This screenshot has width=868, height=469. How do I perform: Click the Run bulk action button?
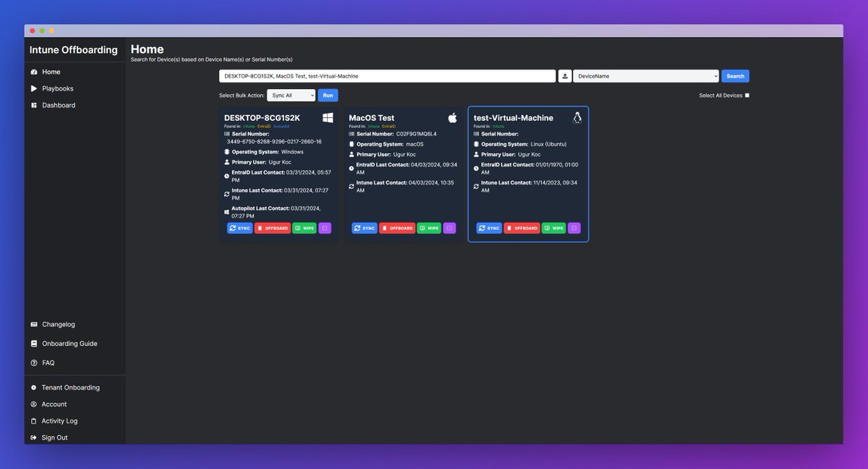328,95
